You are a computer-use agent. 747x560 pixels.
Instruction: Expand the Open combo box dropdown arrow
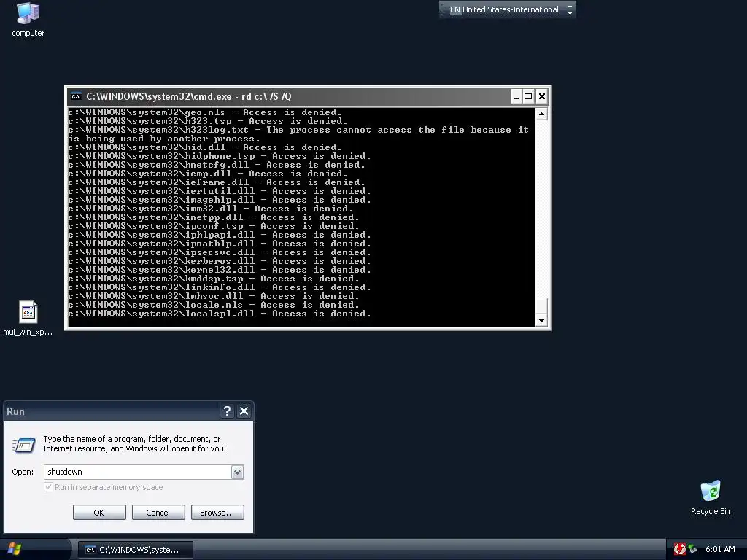pyautogui.click(x=237, y=472)
